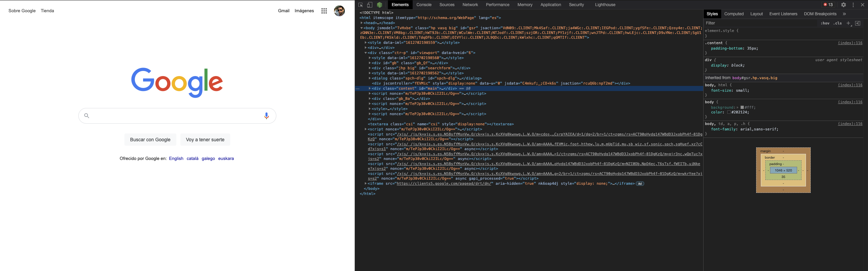Switch to the Computed styles tab
The width and height of the screenshot is (868, 271).
tap(734, 14)
